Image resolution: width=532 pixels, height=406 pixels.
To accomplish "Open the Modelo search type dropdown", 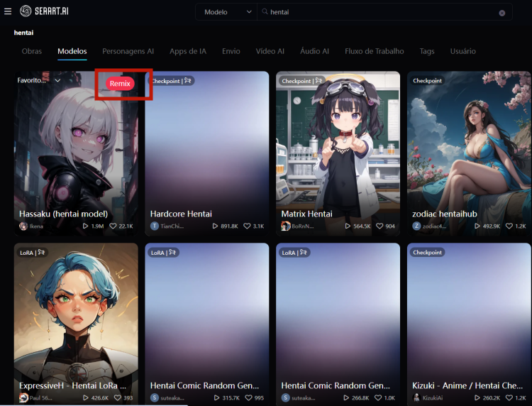I will tap(227, 12).
